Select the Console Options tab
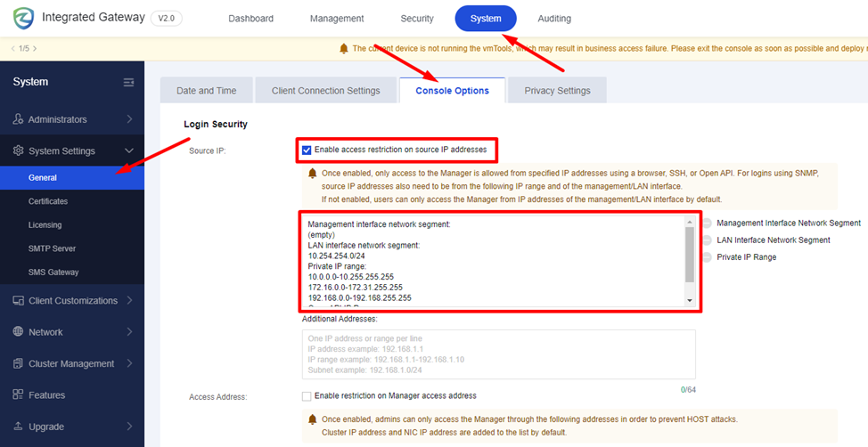This screenshot has height=447, width=868. click(x=452, y=90)
